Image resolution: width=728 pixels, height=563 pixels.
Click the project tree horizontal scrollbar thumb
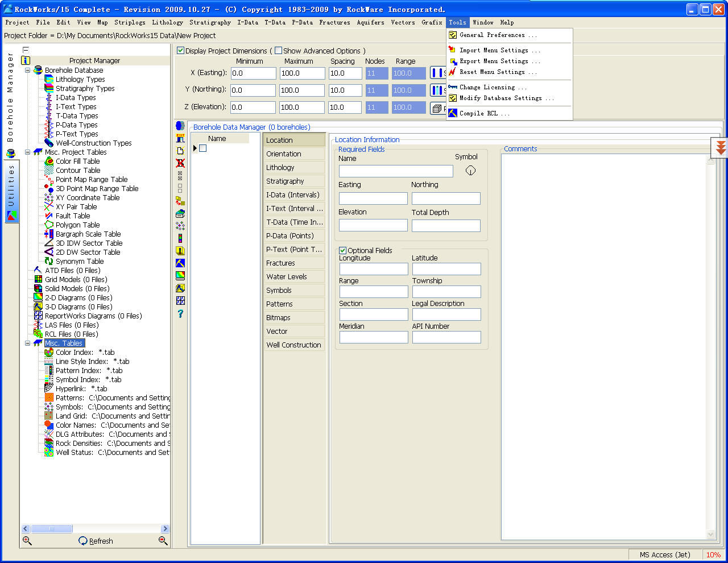[51, 528]
